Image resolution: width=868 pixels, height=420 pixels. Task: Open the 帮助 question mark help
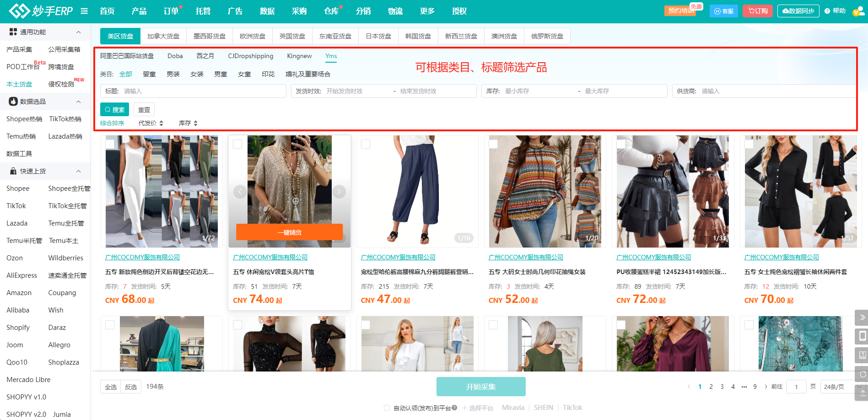(x=835, y=11)
